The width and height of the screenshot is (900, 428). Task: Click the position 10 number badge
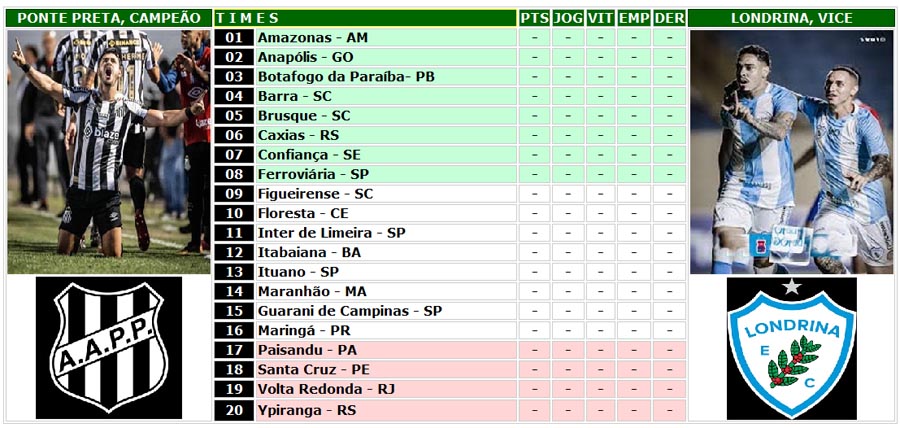pos(234,213)
